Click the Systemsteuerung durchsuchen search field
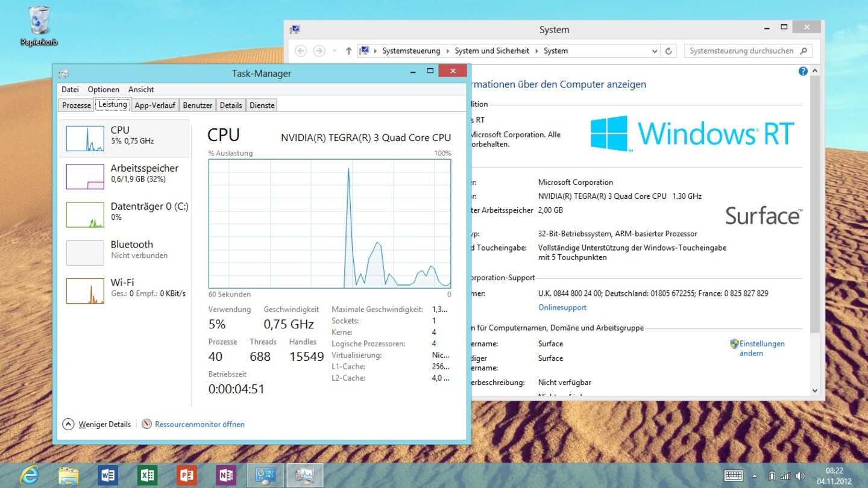Viewport: 868px width, 488px height. click(748, 51)
